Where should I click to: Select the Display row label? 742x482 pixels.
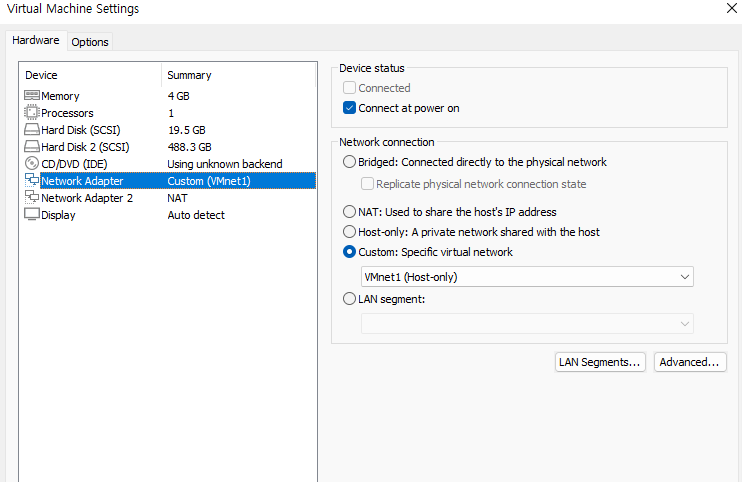tap(58, 215)
